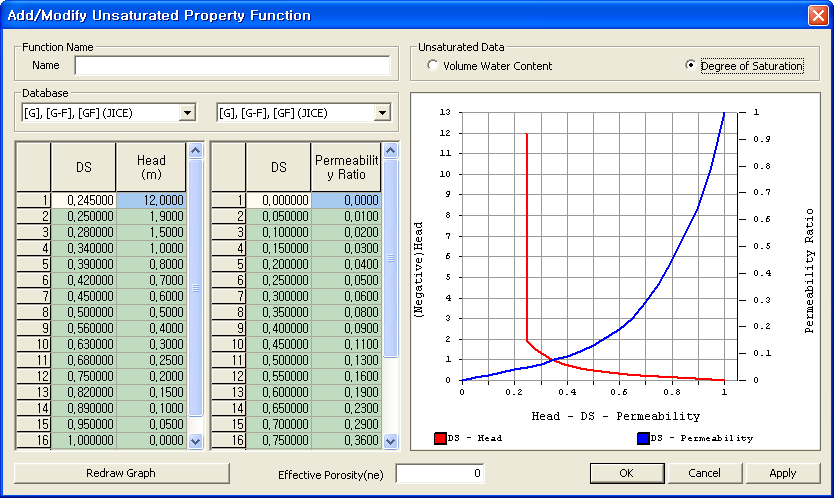This screenshot has width=834, height=498.
Task: Click the DS-Head table scroll down arrow
Action: pos(196,441)
